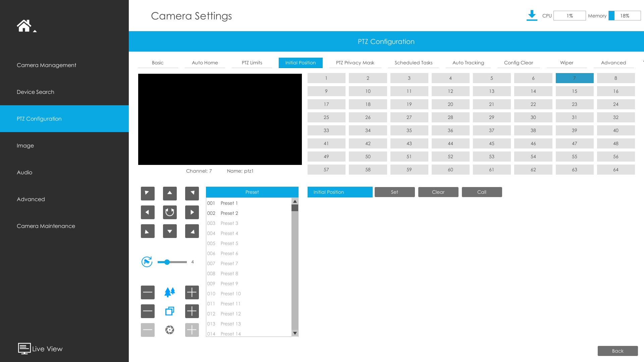Expand the home menu triangle
644x362 pixels.
[35, 31]
